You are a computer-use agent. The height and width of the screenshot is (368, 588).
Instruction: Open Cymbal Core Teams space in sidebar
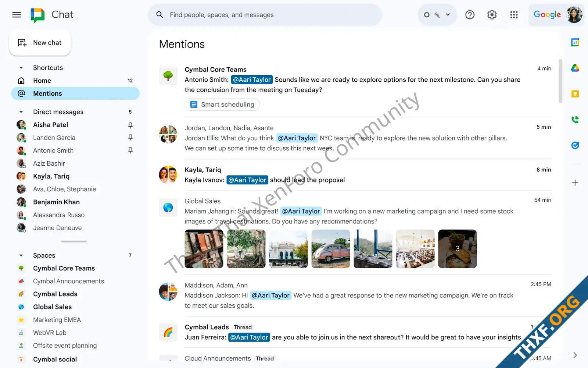[x=75, y=268]
